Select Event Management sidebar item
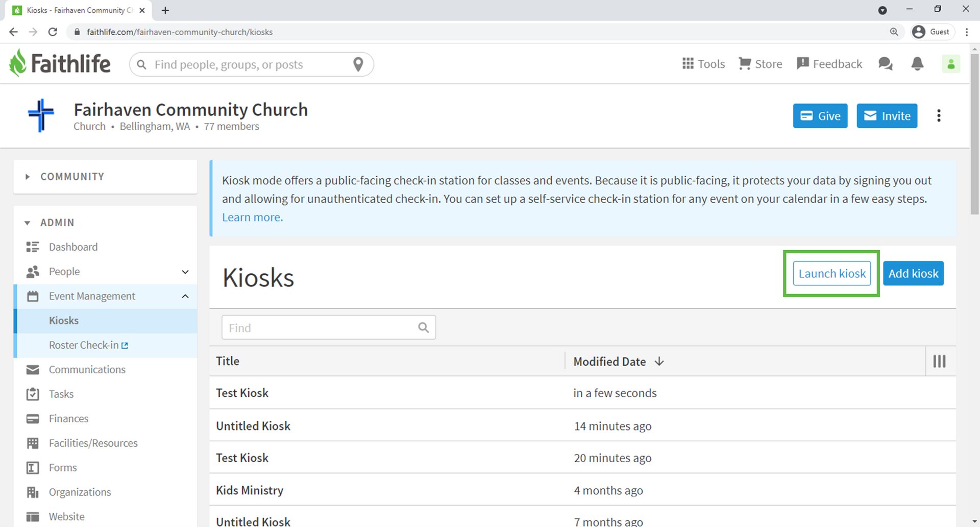The height and width of the screenshot is (527, 980). pos(92,296)
